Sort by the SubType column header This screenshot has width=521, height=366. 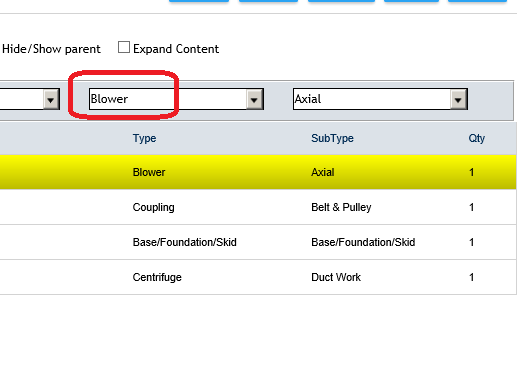[x=332, y=138]
